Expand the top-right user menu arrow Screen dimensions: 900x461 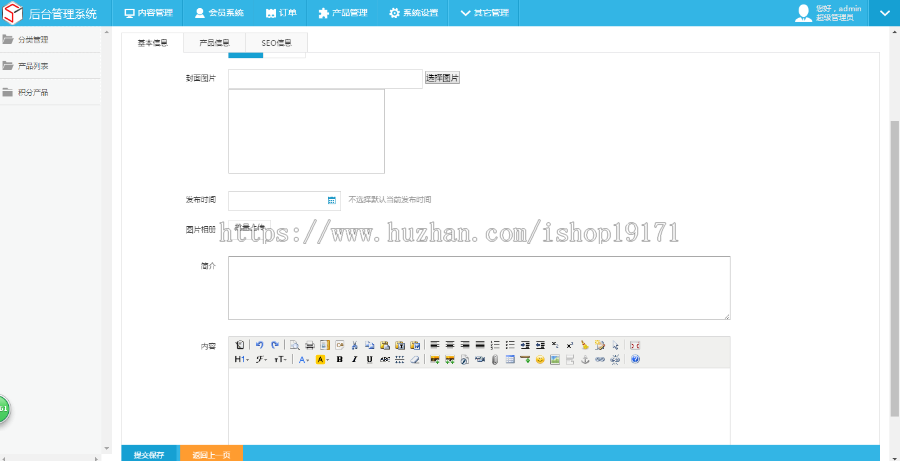click(x=885, y=13)
